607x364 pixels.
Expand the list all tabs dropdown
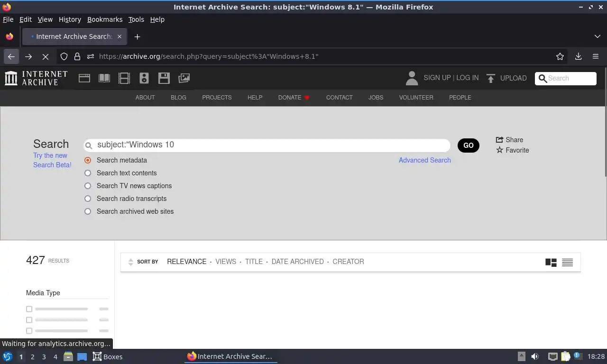tap(597, 36)
